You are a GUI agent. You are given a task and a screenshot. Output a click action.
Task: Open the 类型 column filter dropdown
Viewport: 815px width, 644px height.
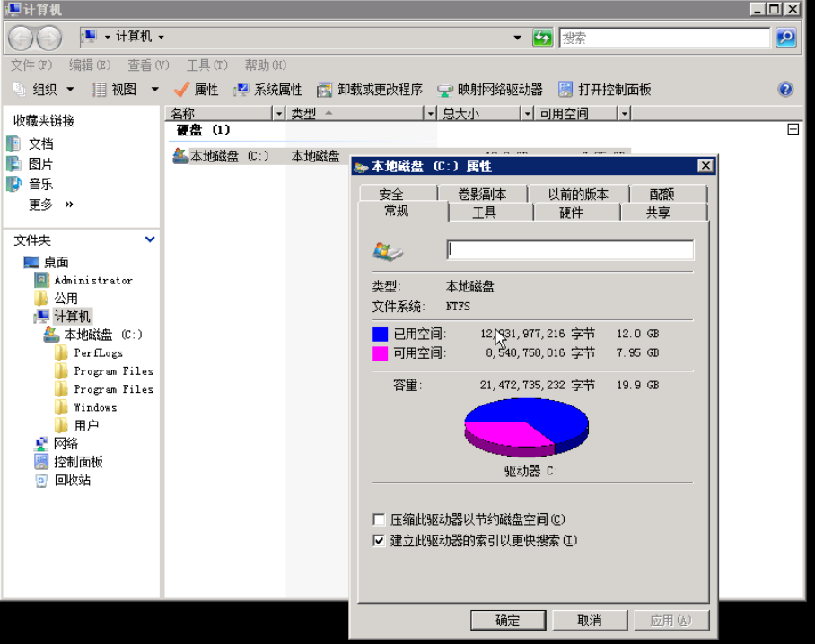[430, 113]
